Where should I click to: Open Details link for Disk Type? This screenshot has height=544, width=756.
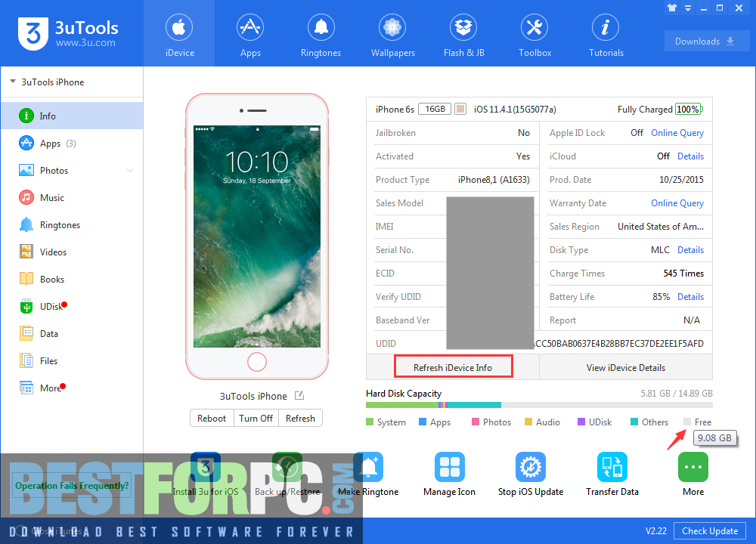(x=690, y=250)
